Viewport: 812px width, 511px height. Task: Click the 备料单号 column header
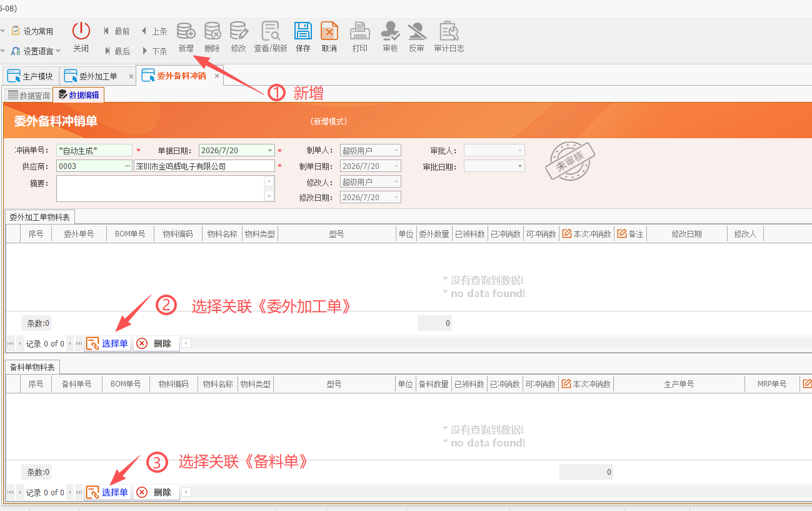point(76,384)
